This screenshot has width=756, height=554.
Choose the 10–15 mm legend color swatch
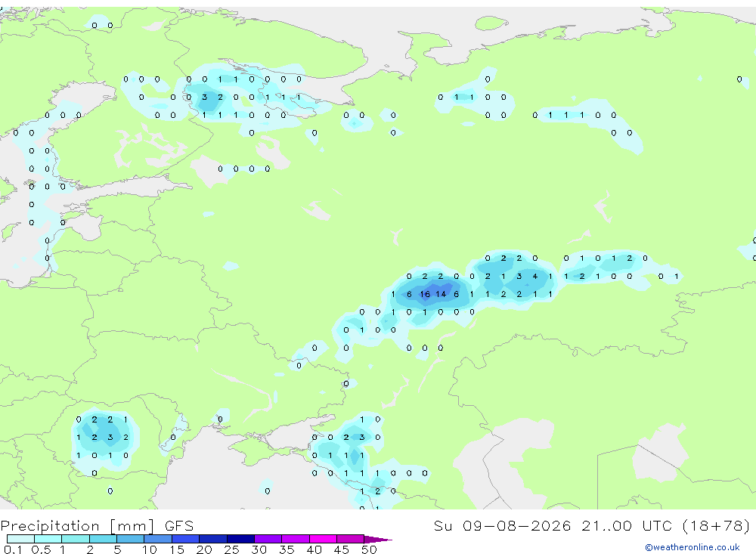(x=158, y=539)
